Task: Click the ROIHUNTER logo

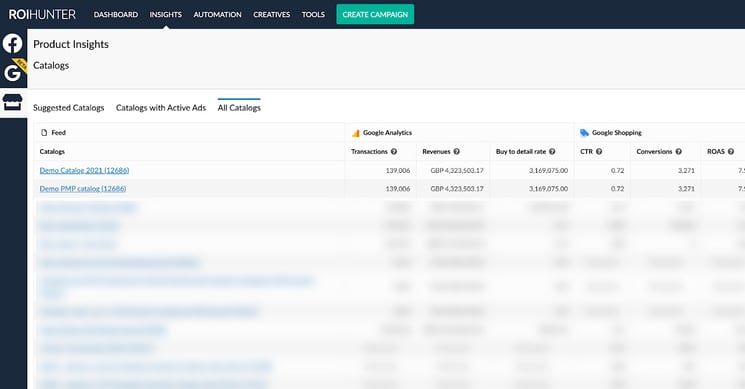Action: (42, 14)
